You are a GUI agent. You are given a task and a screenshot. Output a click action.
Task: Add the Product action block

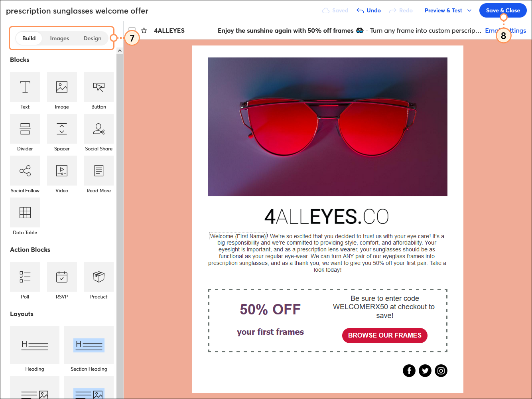99,277
